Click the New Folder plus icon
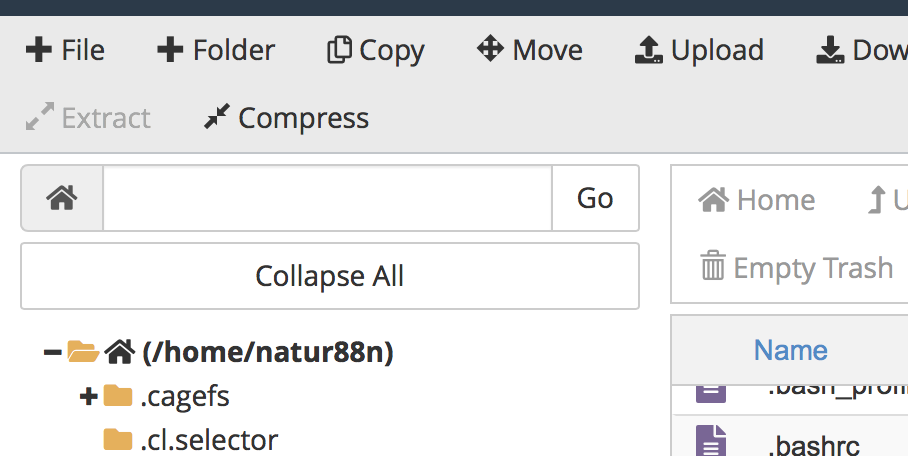 170,50
